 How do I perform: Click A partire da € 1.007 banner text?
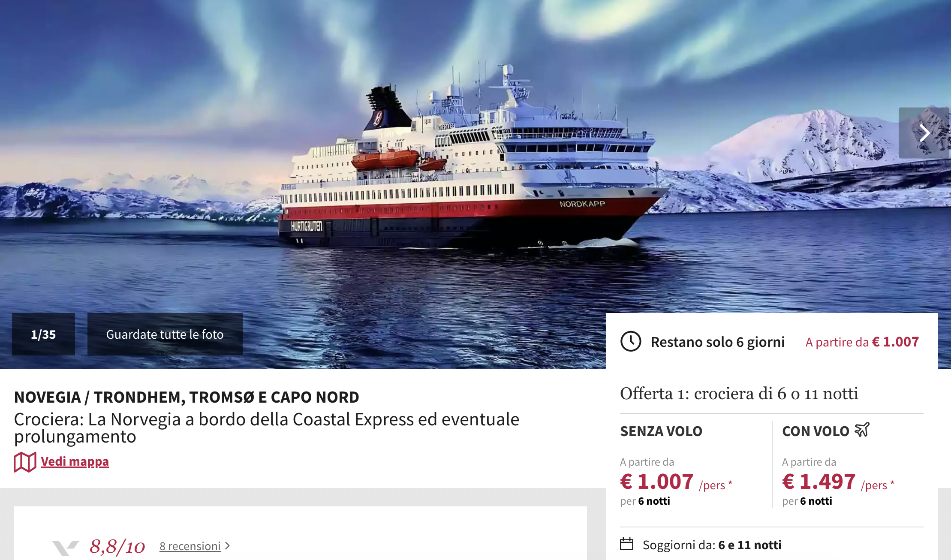[x=862, y=342]
